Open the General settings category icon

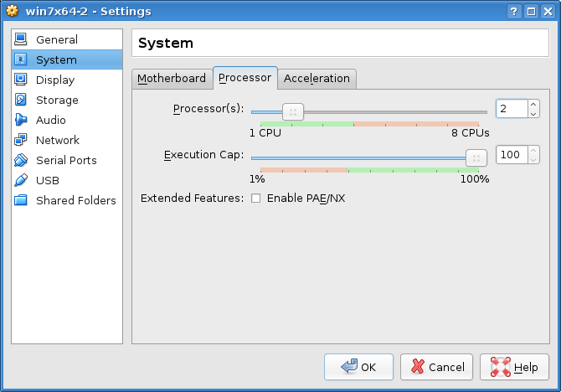click(21, 39)
